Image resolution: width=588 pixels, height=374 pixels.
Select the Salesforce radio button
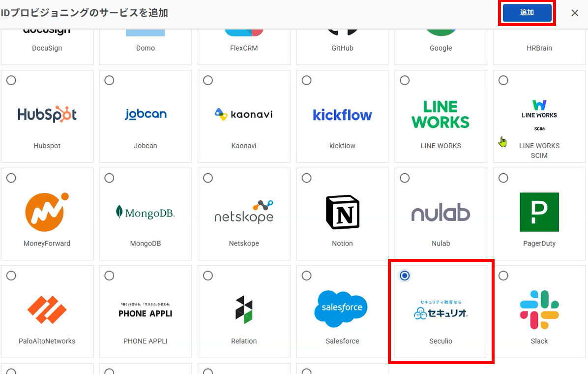point(307,276)
